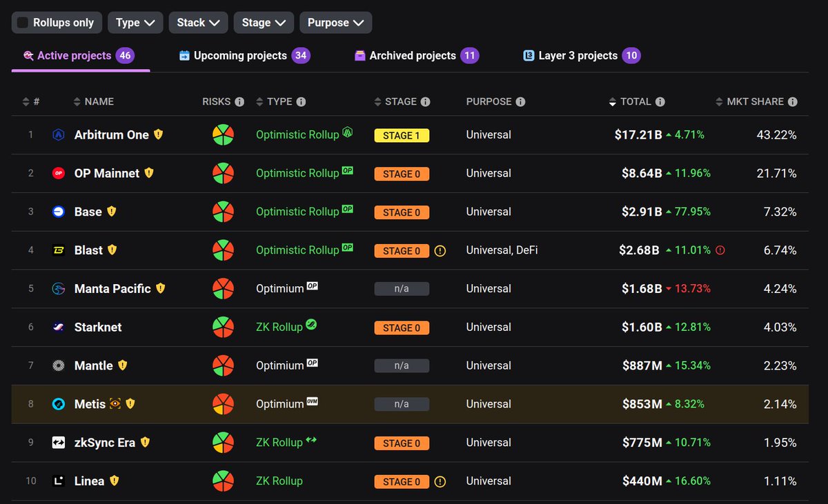
Task: Click the OP Mainnet STAGE 0 badge
Action: click(x=402, y=174)
